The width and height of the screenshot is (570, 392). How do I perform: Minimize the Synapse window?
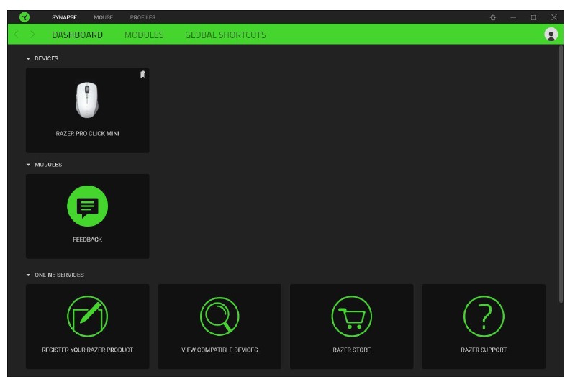click(513, 17)
